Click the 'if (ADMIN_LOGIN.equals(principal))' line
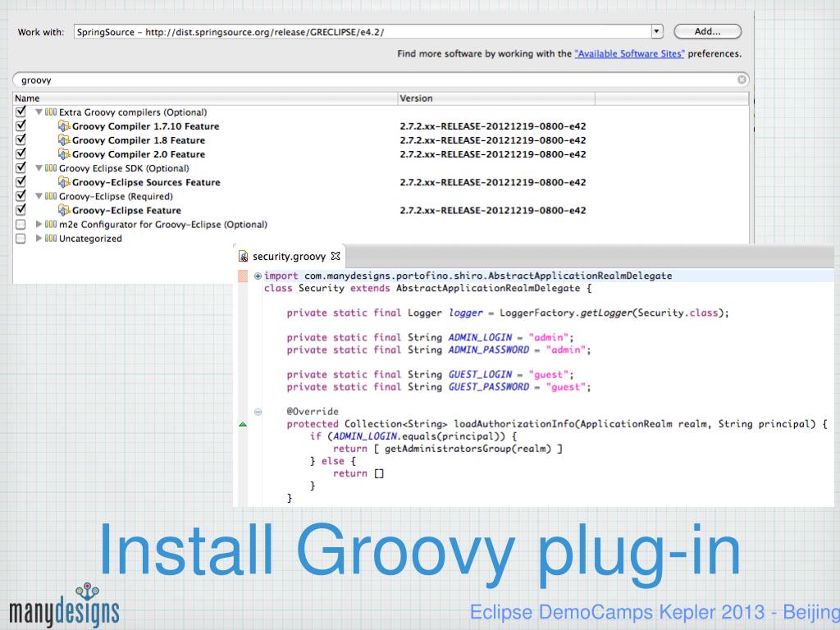Image resolution: width=840 pixels, height=630 pixels. pos(413,436)
